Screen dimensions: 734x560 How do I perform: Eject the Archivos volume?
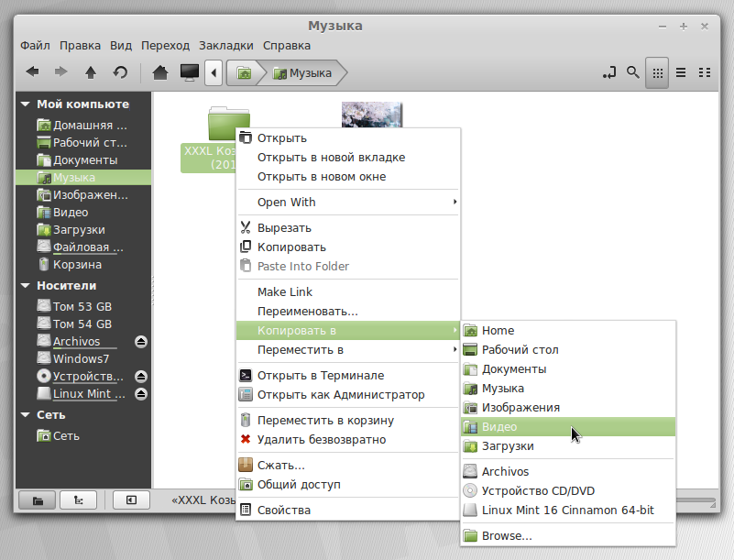coord(141,342)
